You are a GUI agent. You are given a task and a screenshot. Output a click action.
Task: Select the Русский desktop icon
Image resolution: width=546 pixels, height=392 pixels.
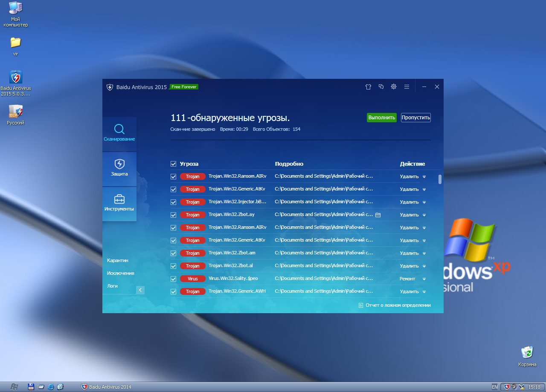click(x=16, y=115)
